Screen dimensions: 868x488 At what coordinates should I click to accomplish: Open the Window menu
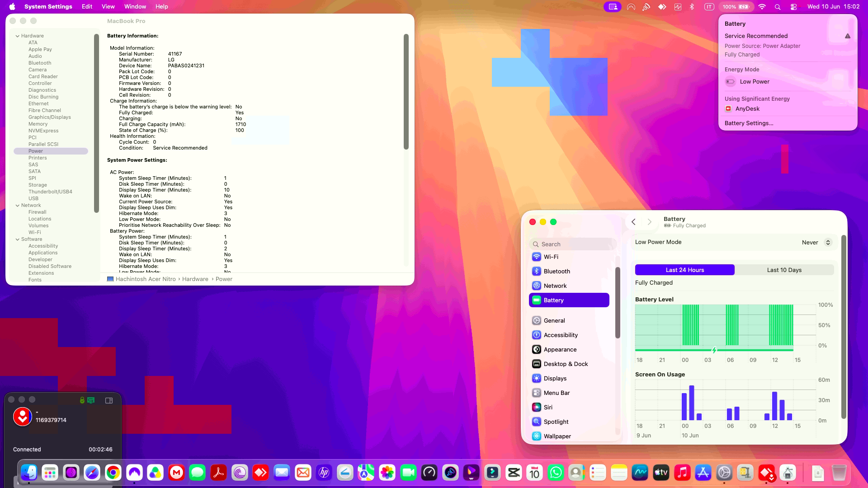[x=135, y=6]
